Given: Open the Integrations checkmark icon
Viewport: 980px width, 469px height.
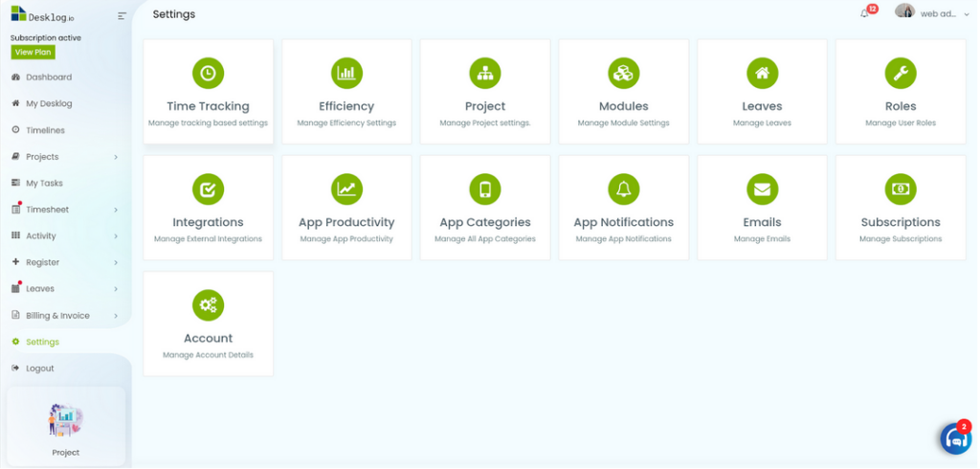Looking at the screenshot, I should coord(208,189).
